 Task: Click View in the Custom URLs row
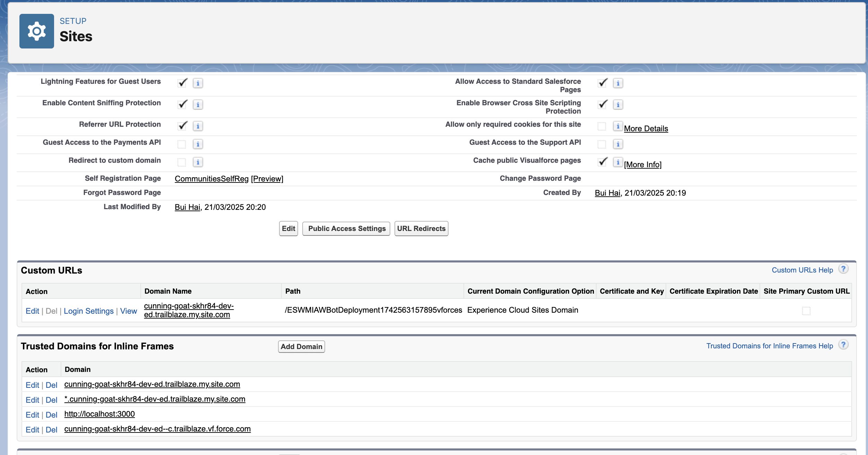click(129, 311)
